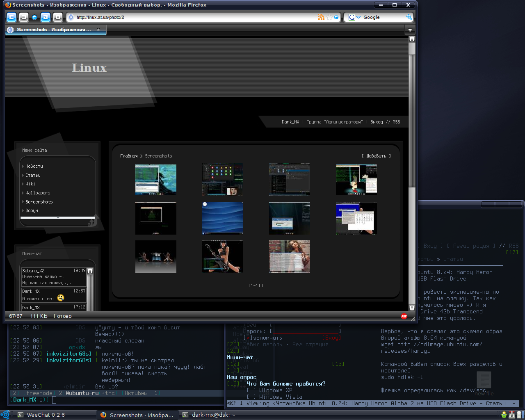Click the green icon in the system tray

point(504,415)
